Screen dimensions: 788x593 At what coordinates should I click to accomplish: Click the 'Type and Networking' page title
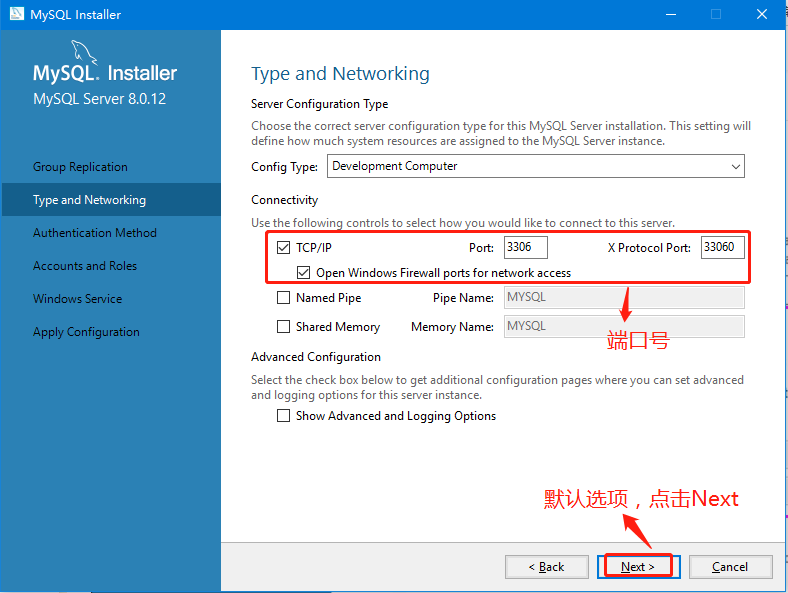(340, 74)
